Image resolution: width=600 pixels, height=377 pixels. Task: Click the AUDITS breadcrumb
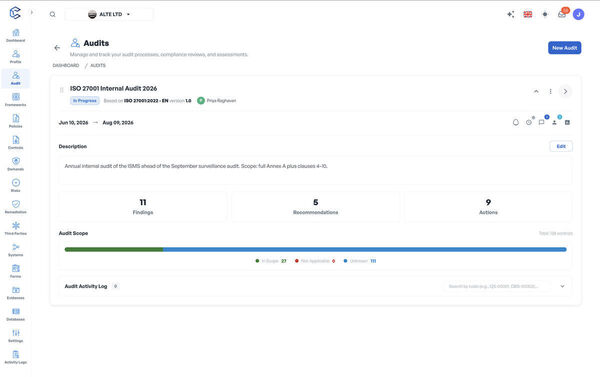tap(98, 65)
